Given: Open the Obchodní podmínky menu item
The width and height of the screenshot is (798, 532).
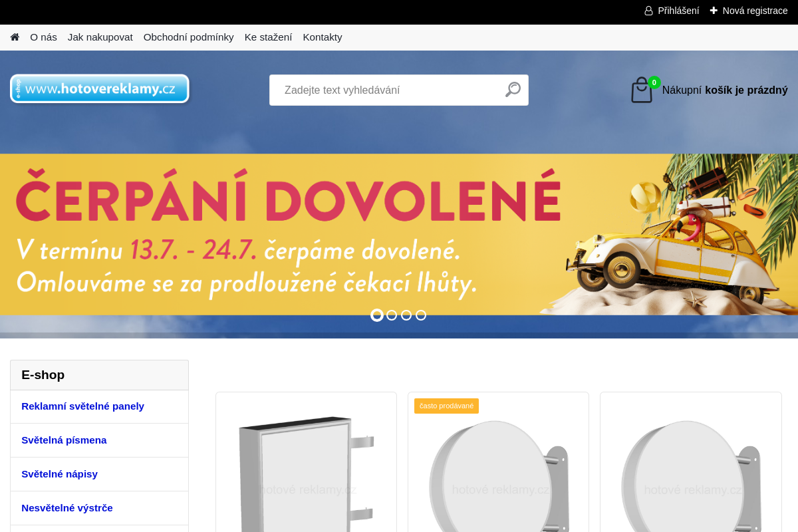Looking at the screenshot, I should click(x=189, y=37).
